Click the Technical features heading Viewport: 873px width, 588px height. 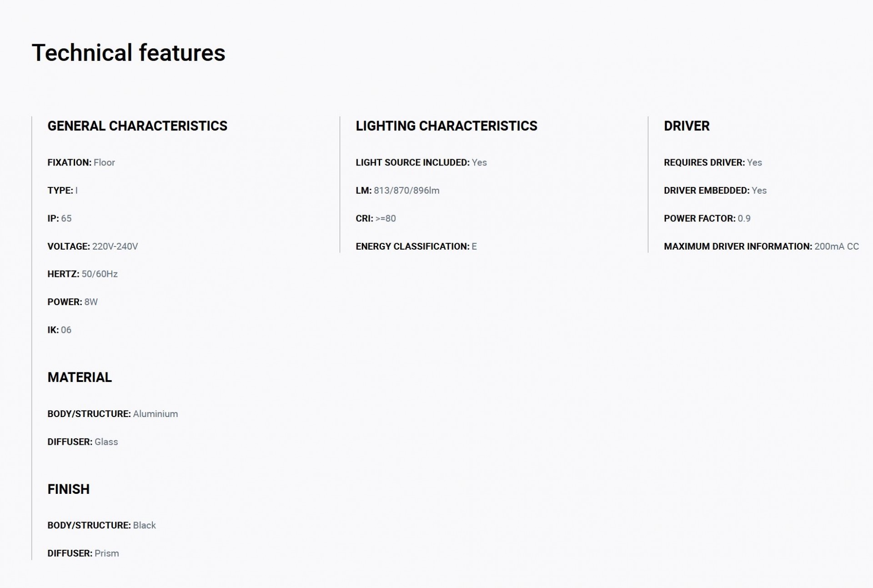[128, 52]
